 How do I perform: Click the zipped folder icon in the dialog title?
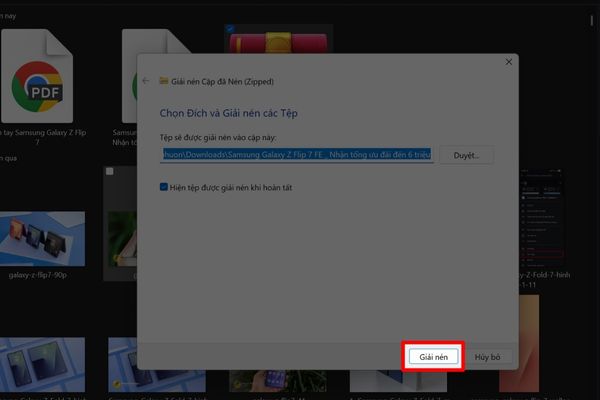click(164, 80)
